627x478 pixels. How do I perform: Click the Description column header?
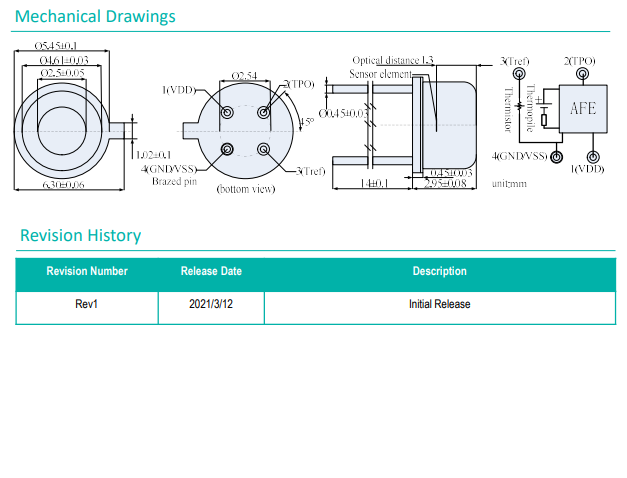click(x=439, y=272)
